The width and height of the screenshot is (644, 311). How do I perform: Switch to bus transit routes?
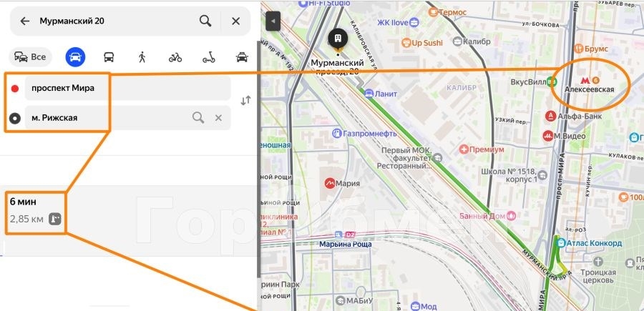coord(109,57)
